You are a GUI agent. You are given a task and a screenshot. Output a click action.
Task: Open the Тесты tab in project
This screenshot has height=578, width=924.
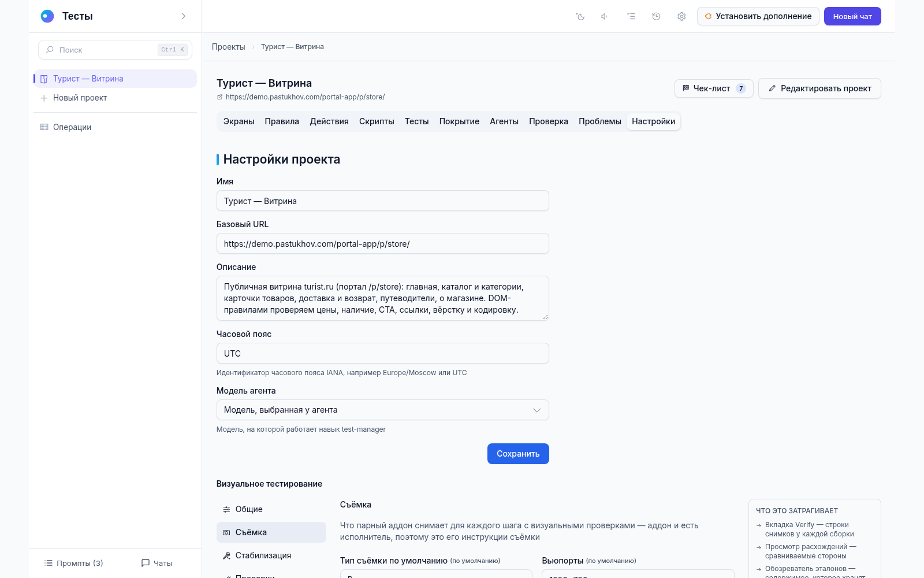click(x=416, y=121)
